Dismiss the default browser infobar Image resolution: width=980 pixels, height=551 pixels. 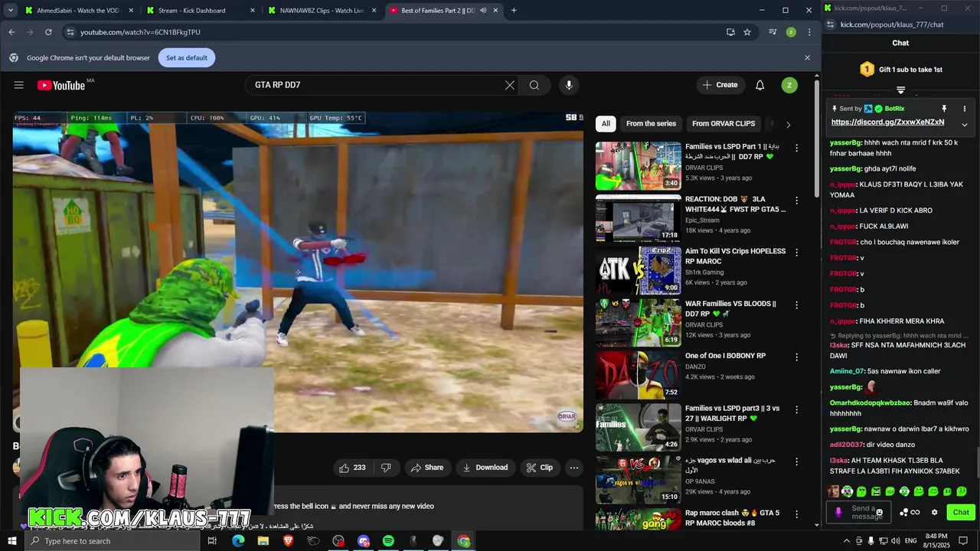click(x=807, y=57)
